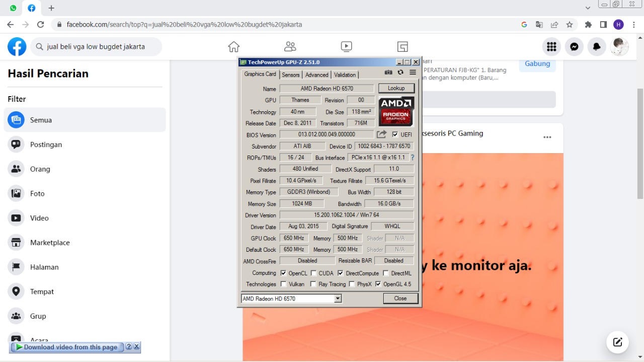Open the profile account avatar

click(619, 47)
